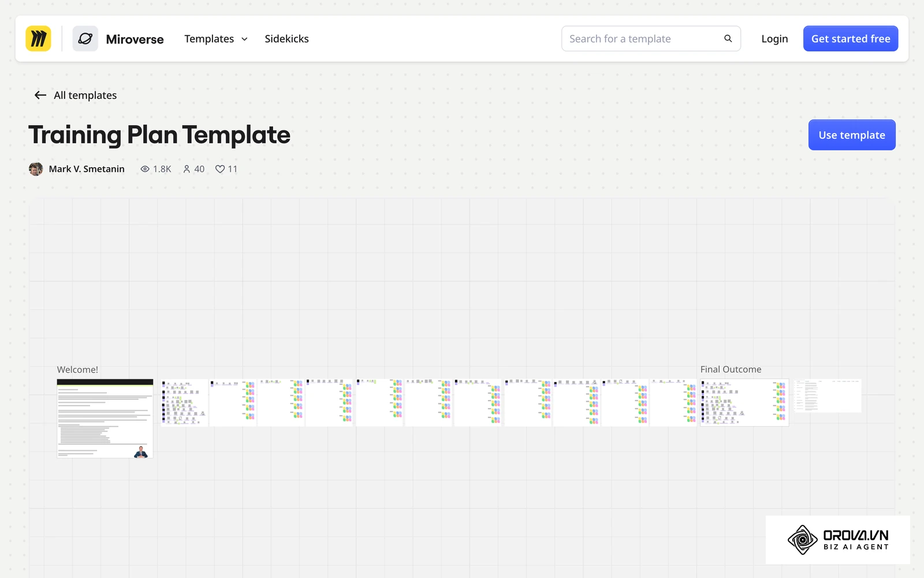
Task: Click the Use template button
Action: coord(852,135)
